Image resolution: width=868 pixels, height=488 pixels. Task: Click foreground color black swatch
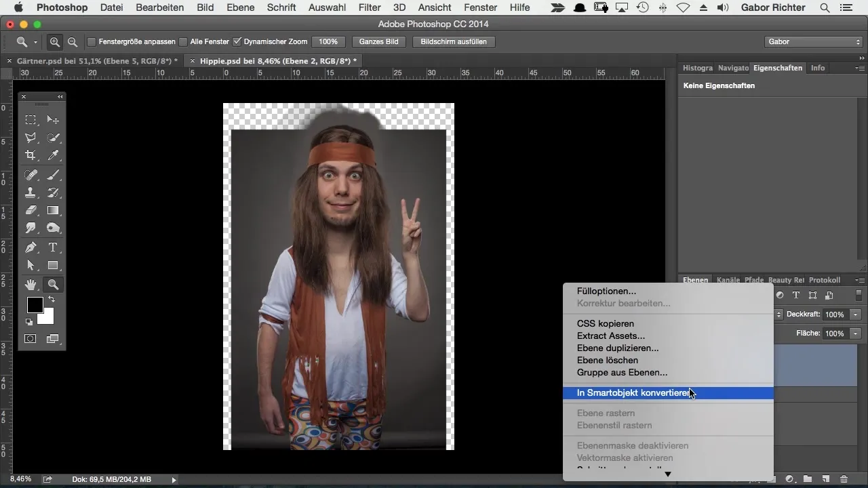[34, 304]
